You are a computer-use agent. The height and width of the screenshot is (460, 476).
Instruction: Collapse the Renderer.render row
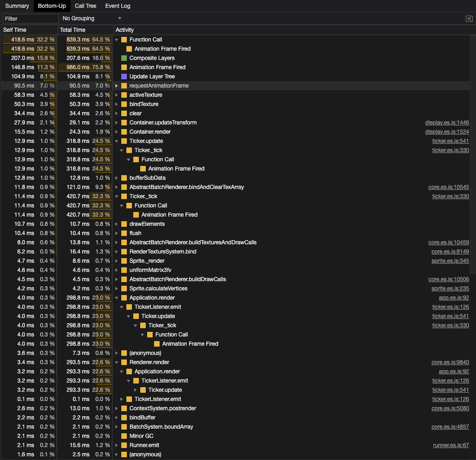pyautogui.click(x=116, y=362)
